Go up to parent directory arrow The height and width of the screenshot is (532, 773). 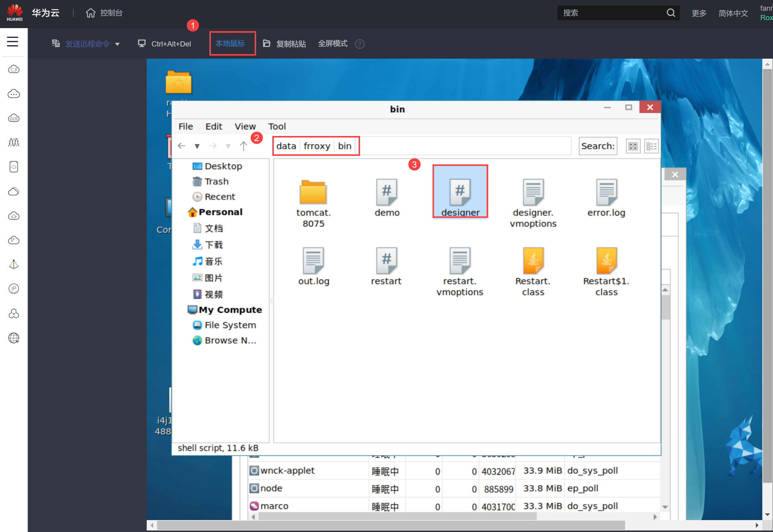[x=243, y=146]
